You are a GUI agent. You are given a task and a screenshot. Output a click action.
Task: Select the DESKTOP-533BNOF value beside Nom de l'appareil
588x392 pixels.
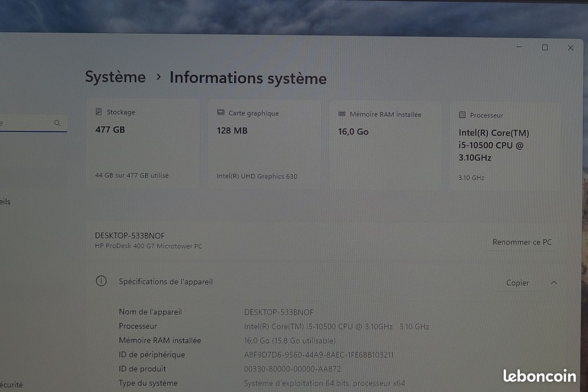[x=279, y=312]
